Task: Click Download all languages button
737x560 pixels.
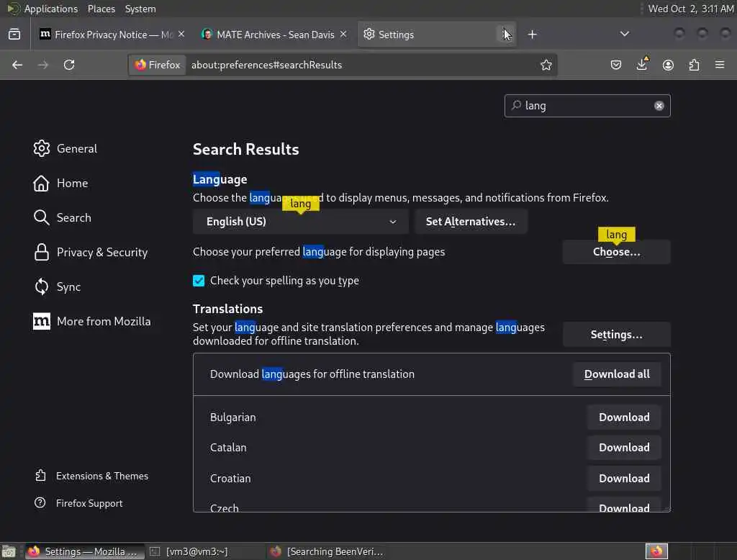Action: 617,374
